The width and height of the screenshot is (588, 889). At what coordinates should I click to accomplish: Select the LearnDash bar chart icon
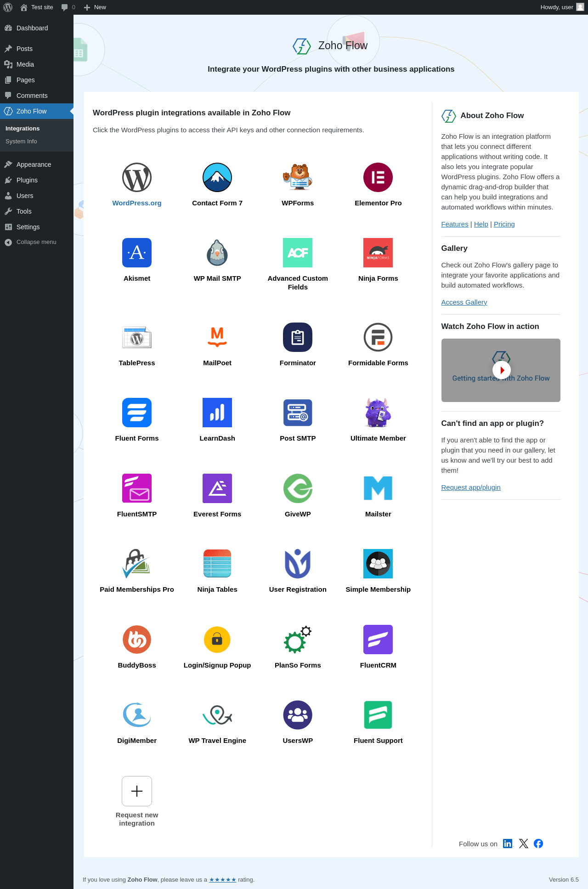[x=217, y=413]
